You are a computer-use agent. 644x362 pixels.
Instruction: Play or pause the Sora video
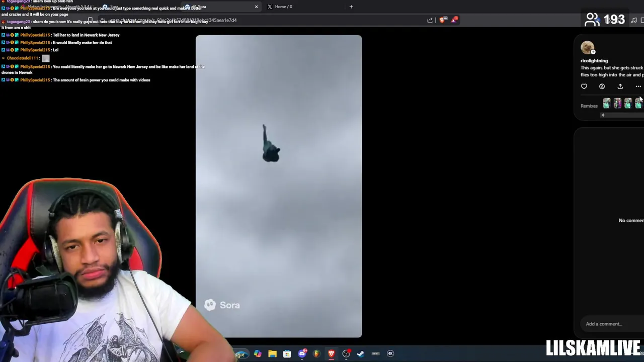[279, 186]
